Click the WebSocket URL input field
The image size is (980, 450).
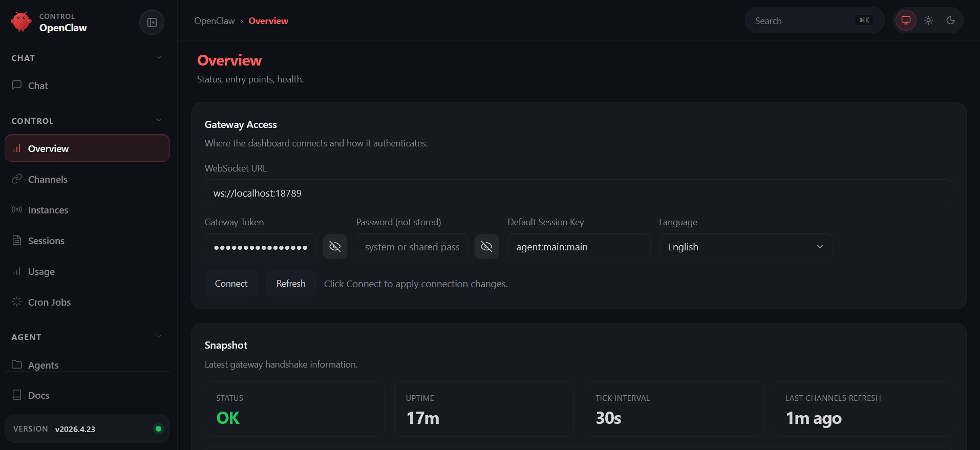tap(579, 193)
